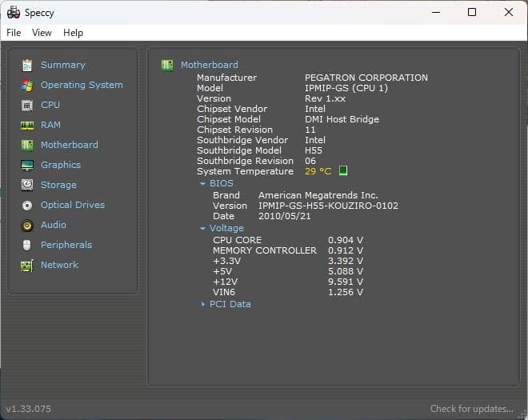Viewport: 528px width, 420px height.
Task: Click the Motherboard heading in the main panel
Action: pyautogui.click(x=209, y=65)
